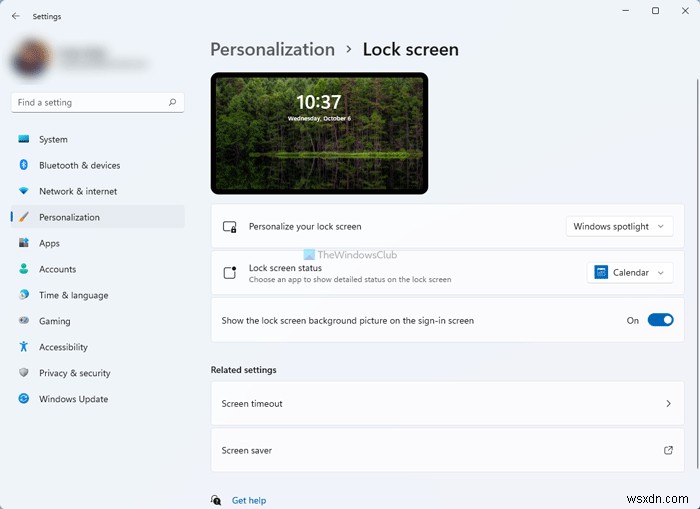Click the 'Related settings' heading
Viewport: 700px width, 509px height.
tap(243, 370)
